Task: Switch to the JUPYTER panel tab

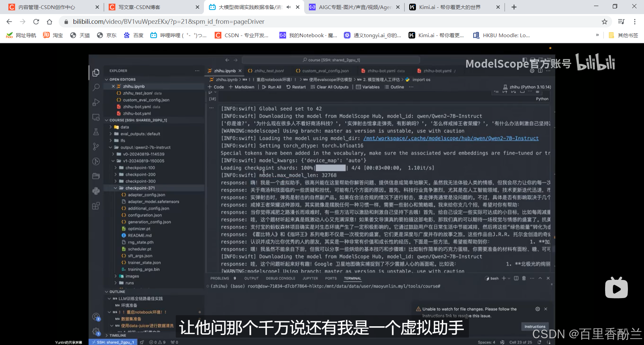Action: (310, 278)
